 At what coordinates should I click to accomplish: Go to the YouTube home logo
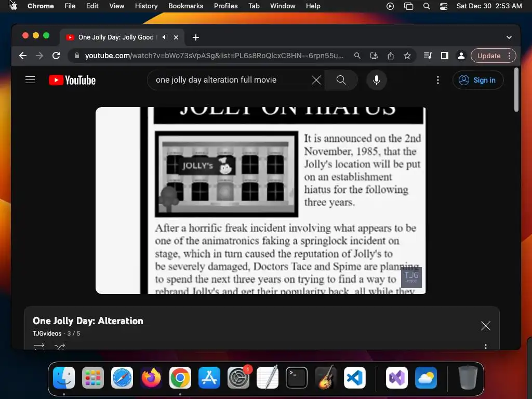click(72, 80)
